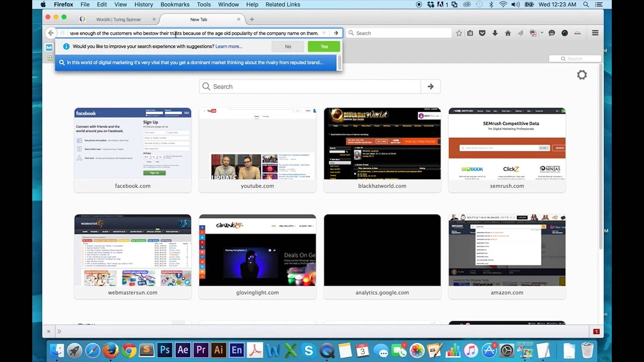The width and height of the screenshot is (644, 362).
Task: Open Finder from the Dock
Action: coord(57,350)
